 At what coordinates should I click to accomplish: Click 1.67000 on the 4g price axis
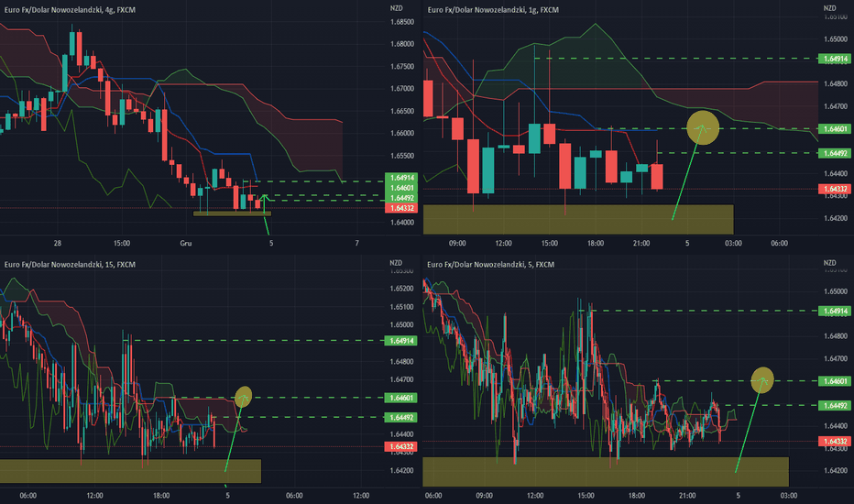pos(402,89)
